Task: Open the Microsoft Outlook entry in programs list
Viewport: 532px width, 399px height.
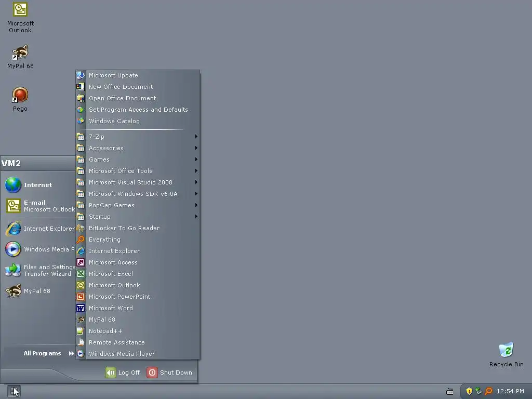Action: [138, 285]
